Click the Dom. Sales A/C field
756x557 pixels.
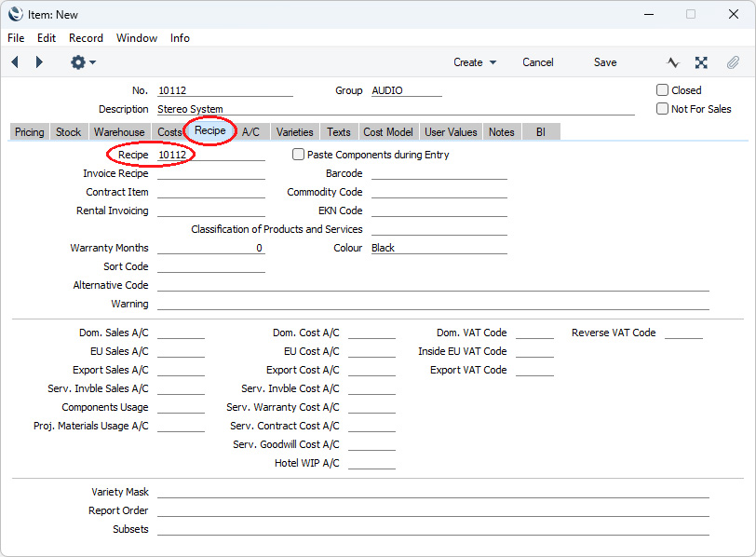click(x=181, y=333)
